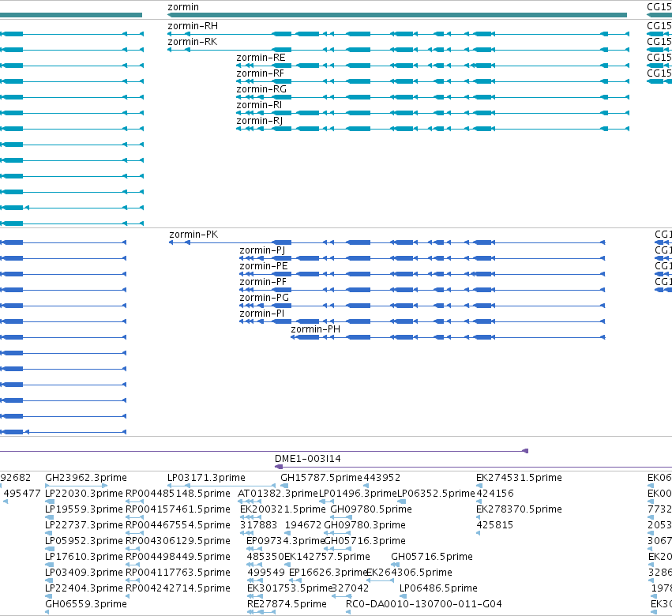
Task: Select the zormin gene label
Action: click(x=183, y=7)
